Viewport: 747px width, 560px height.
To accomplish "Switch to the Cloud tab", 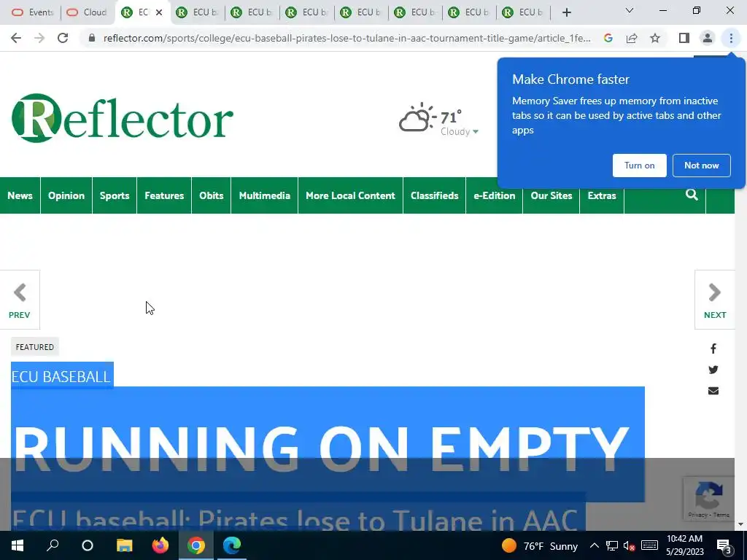I will (87, 12).
